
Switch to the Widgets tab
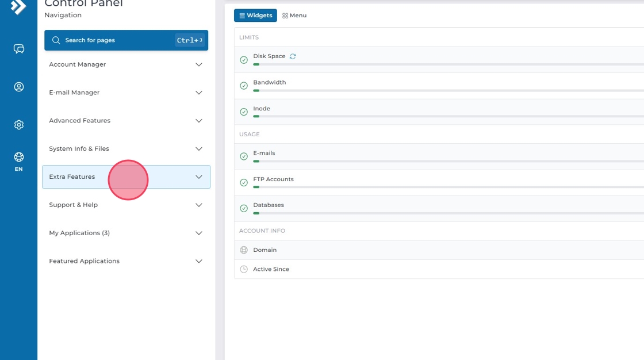[x=255, y=16]
